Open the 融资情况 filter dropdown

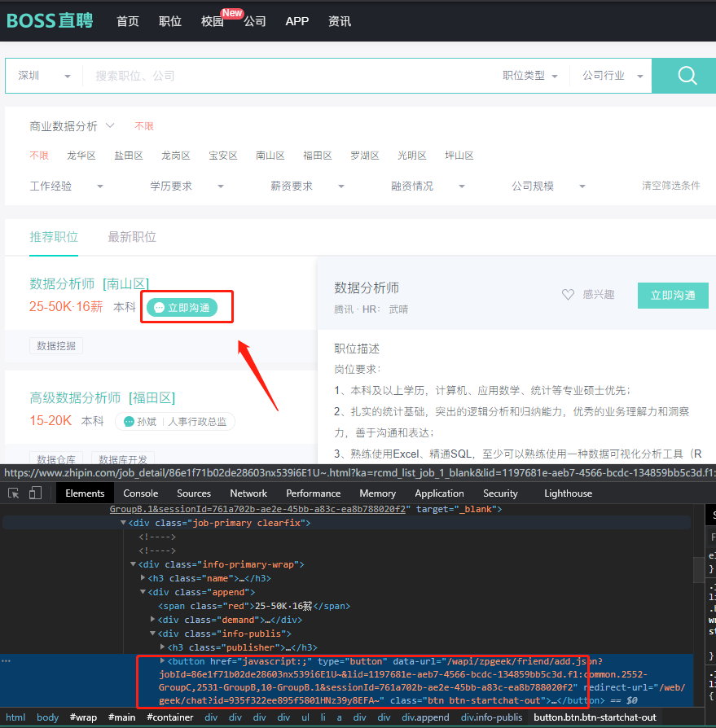coord(428,186)
